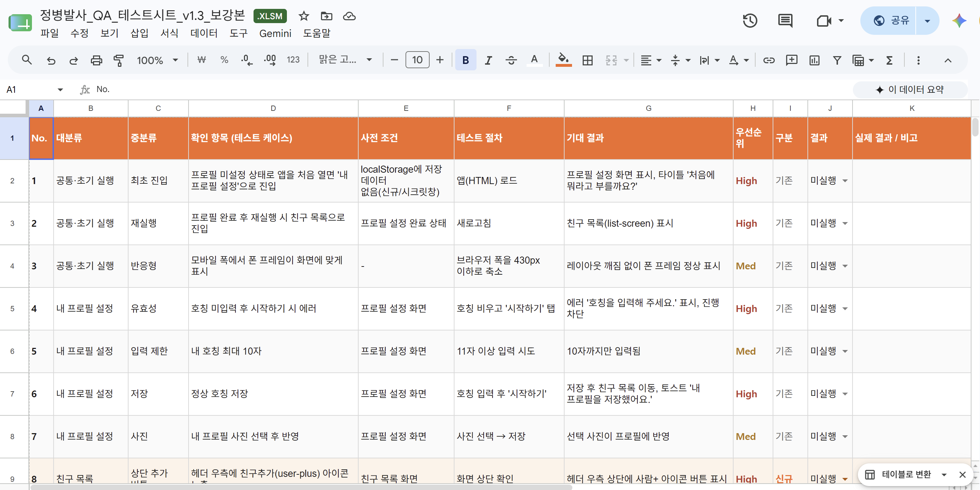Insert a chart

coord(814,60)
